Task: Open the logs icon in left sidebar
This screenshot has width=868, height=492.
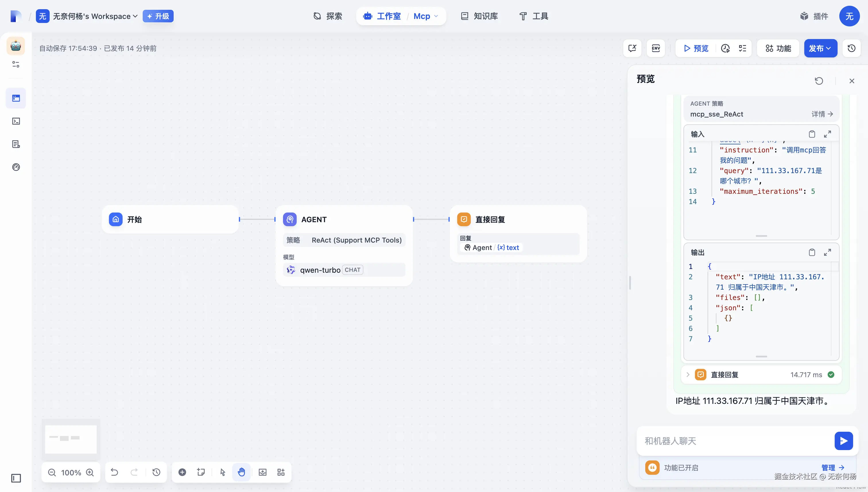Action: [x=16, y=144]
